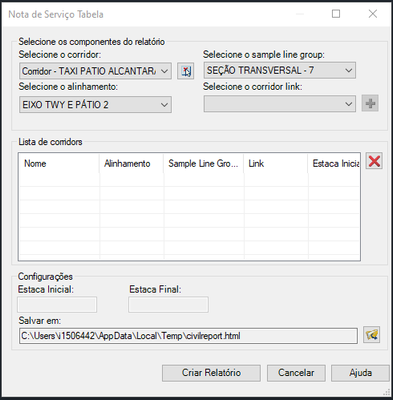Image resolution: width=393 pixels, height=400 pixels.
Task: Click the Salvar em path field
Action: [188, 336]
